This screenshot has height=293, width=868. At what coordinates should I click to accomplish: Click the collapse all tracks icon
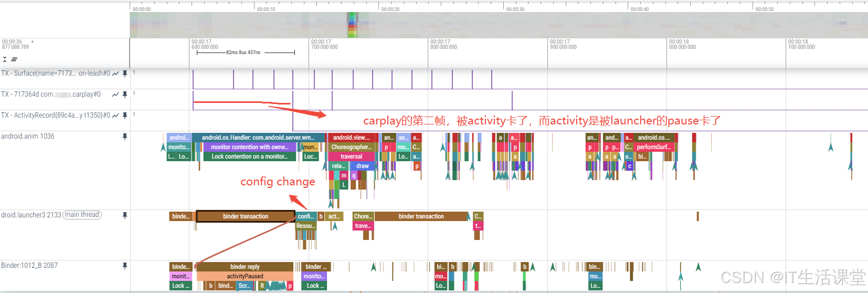(5, 59)
